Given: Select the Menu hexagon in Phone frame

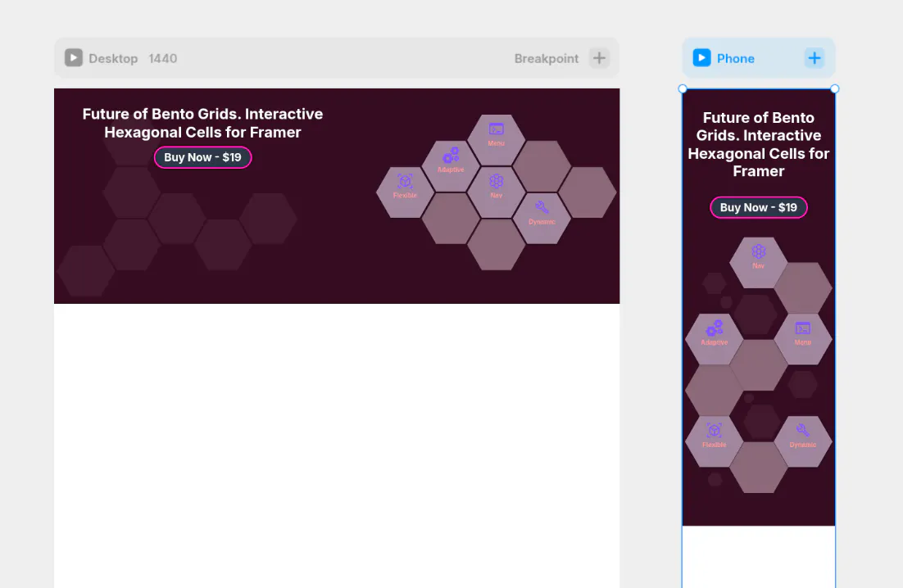Looking at the screenshot, I should click(x=803, y=339).
